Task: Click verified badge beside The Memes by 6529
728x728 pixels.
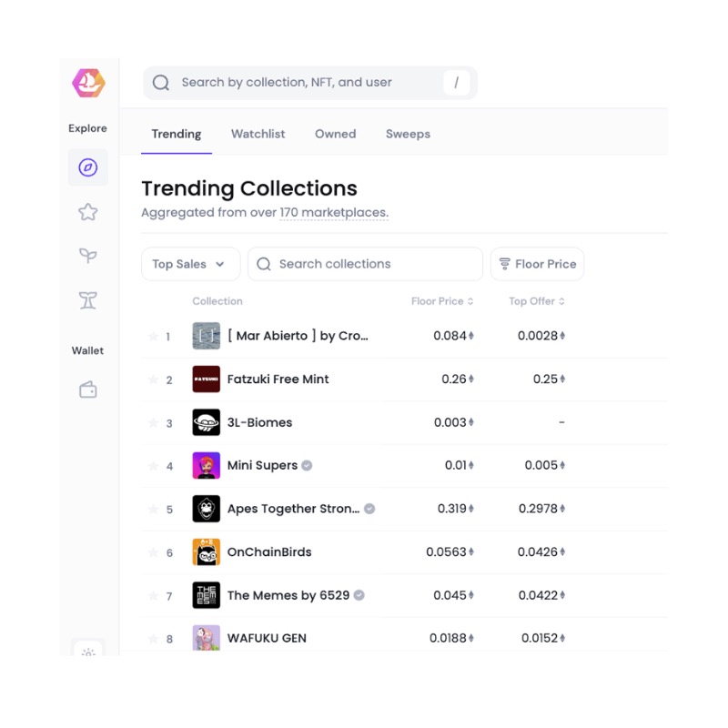Action: 359,595
